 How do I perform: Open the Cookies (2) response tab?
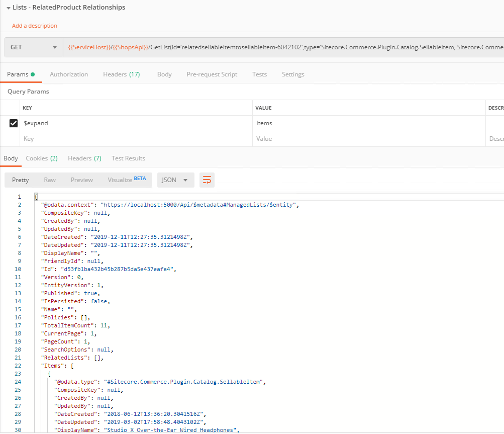click(42, 158)
